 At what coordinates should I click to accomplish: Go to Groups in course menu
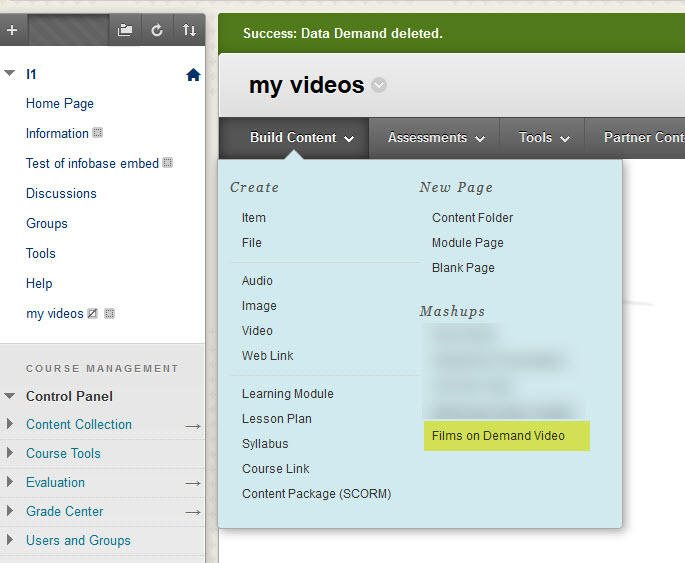(47, 223)
